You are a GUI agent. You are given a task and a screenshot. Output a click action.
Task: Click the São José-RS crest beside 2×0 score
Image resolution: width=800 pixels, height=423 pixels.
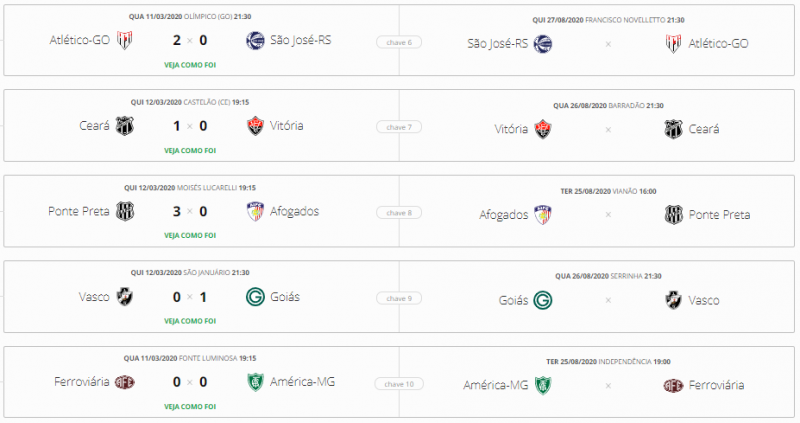pos(255,41)
